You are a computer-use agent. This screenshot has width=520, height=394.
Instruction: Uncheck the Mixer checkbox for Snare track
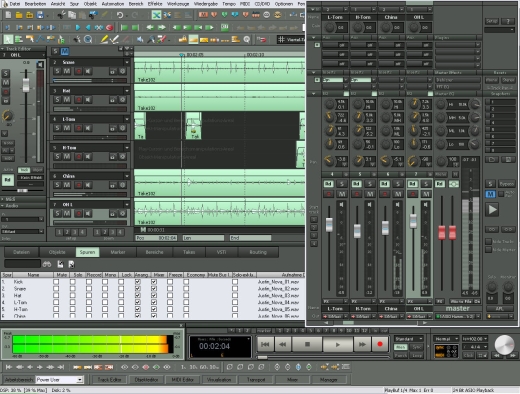click(x=154, y=289)
